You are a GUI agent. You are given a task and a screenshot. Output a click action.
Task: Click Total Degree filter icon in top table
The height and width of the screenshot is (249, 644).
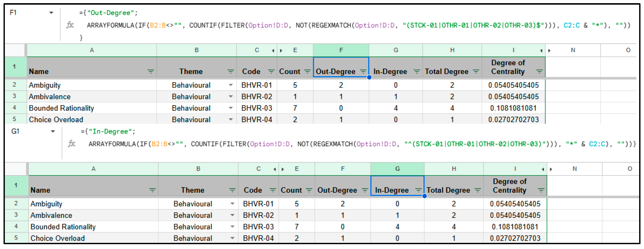click(476, 72)
